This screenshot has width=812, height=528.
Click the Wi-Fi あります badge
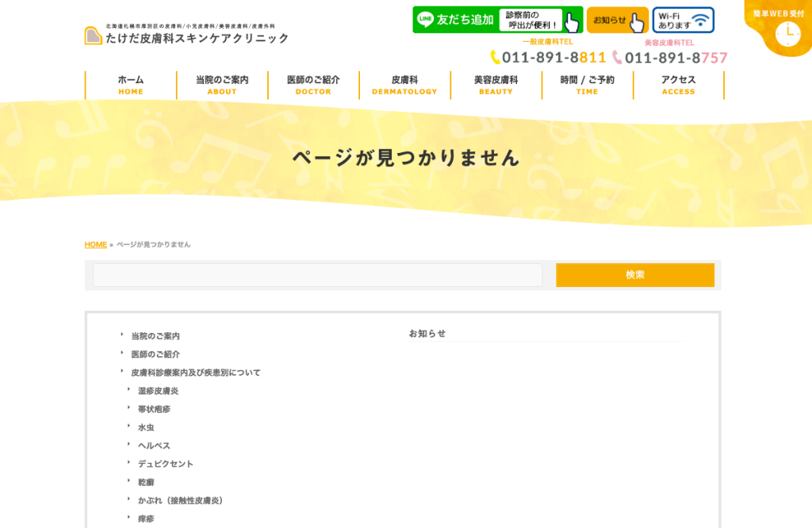pyautogui.click(x=683, y=20)
